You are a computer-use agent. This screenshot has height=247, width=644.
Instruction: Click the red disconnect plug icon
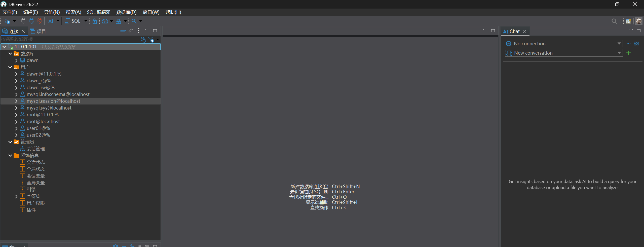click(40, 21)
